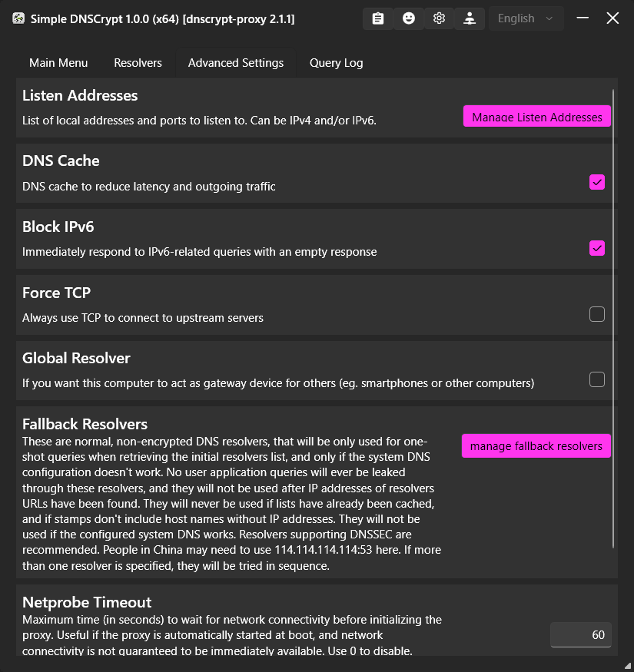Screen dimensions: 634x672
Task: Select the Advanced Settings tab
Action: [235, 63]
